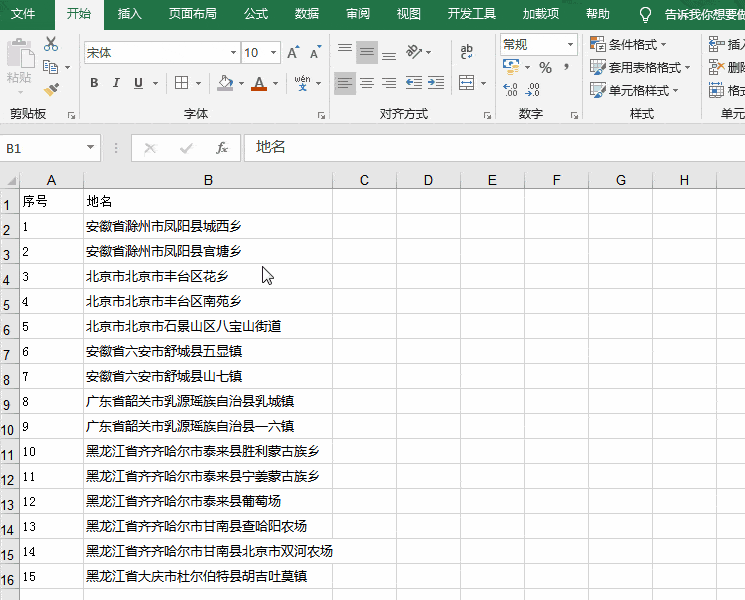Expand the 条件格式 dropdown
Viewport: 745px width, 600px height.
click(x=663, y=45)
